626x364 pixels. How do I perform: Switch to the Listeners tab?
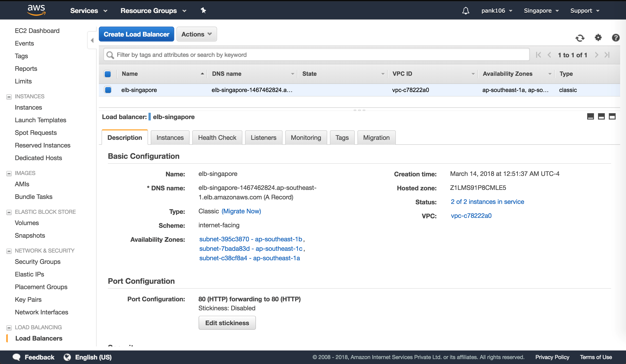pyautogui.click(x=263, y=138)
